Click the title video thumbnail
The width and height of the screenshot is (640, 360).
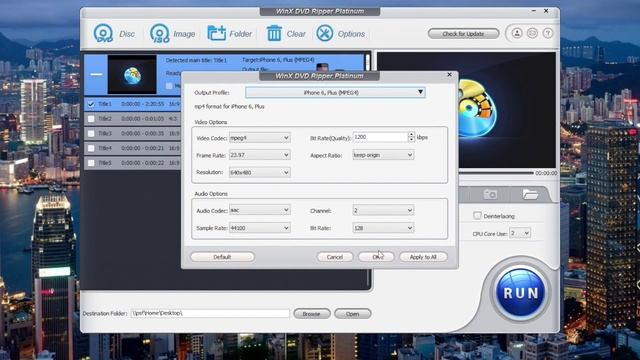(132, 75)
